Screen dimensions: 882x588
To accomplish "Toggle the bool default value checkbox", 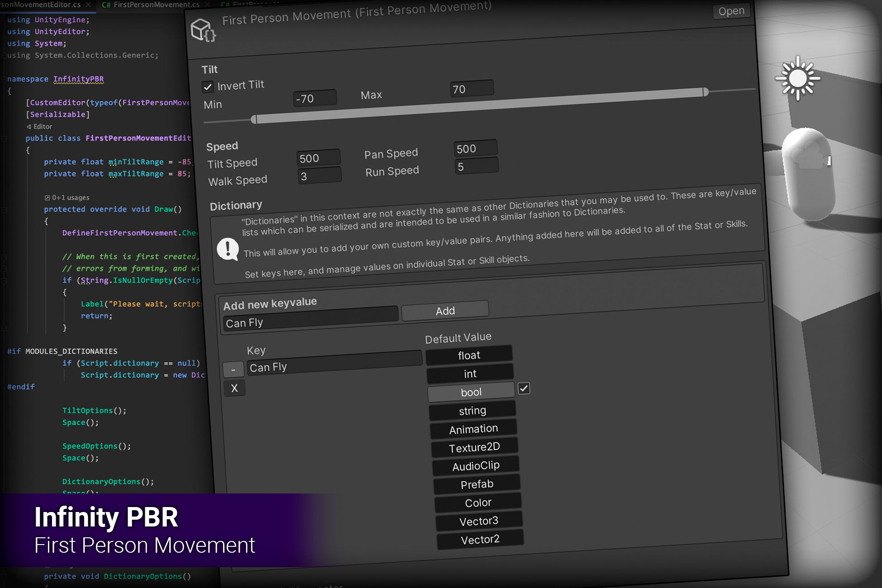I will 524,388.
